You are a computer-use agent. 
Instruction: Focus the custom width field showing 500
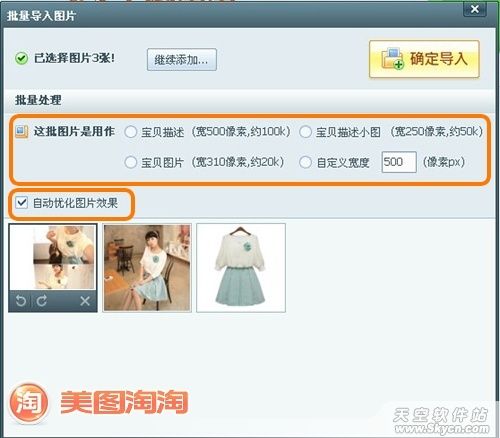[399, 162]
